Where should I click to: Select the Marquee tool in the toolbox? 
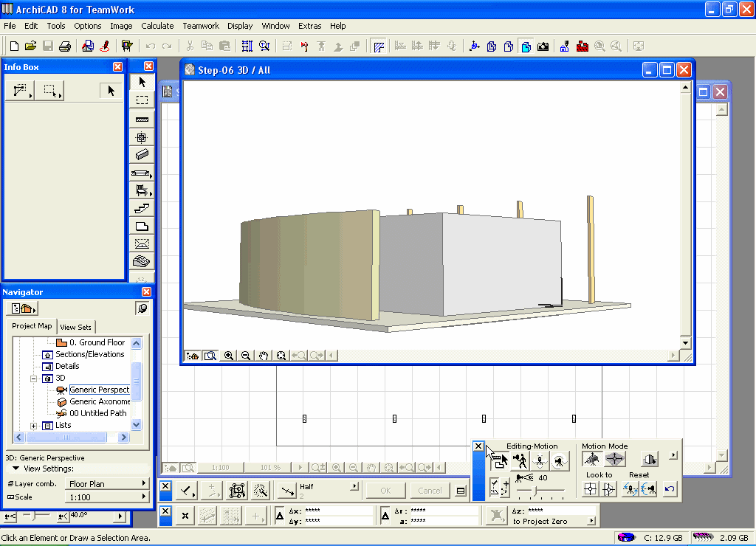[x=142, y=100]
